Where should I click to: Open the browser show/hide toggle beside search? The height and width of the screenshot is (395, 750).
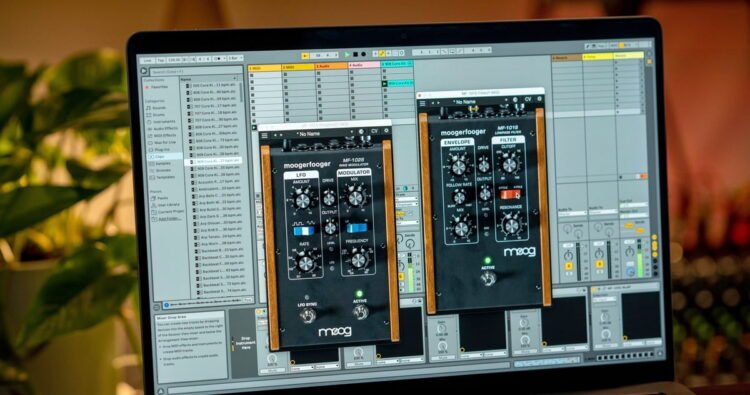[143, 71]
